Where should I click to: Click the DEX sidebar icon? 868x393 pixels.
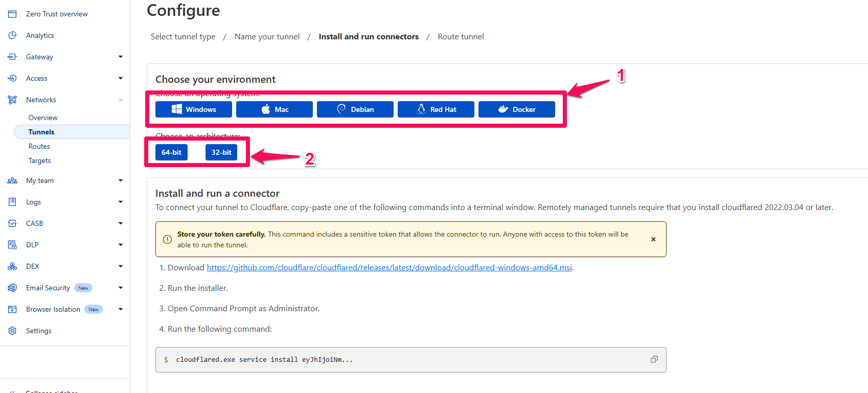tap(12, 266)
